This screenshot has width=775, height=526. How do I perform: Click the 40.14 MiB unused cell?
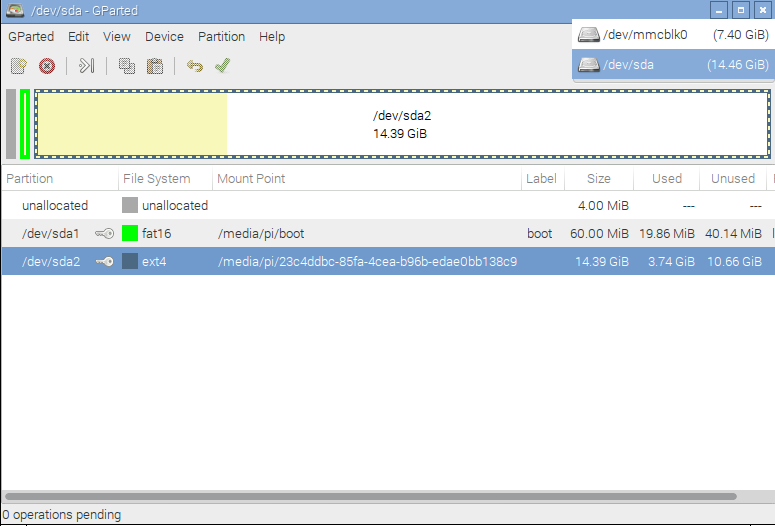click(733, 233)
